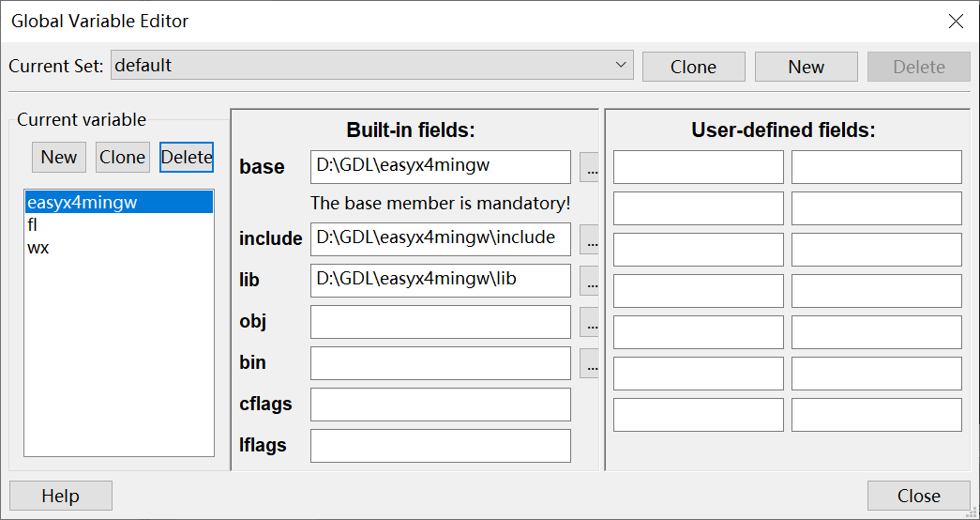The height and width of the screenshot is (520, 980).
Task: Click the first user-defined field name box
Action: click(698, 167)
